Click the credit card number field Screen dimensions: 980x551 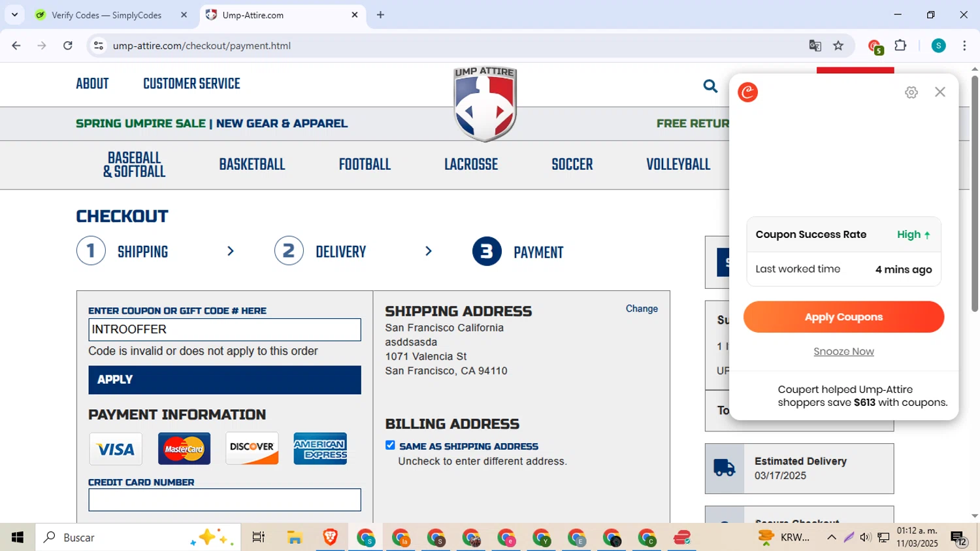[225, 500]
